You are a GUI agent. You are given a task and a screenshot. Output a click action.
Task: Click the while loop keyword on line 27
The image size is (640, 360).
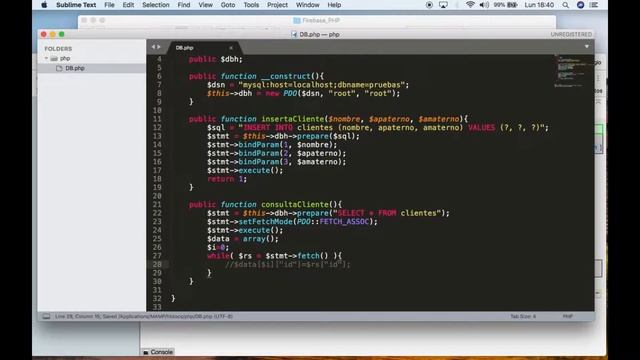point(218,256)
